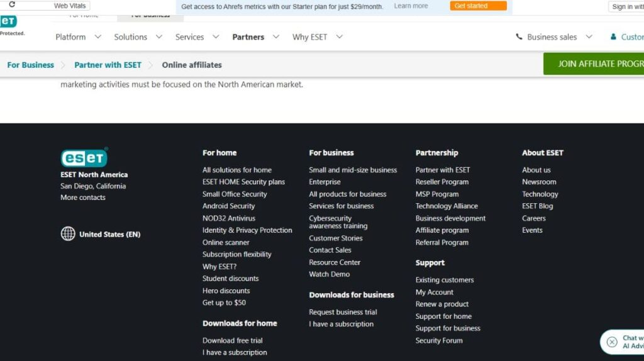Open the Services menu
This screenshot has width=644, height=361.
pos(189,37)
